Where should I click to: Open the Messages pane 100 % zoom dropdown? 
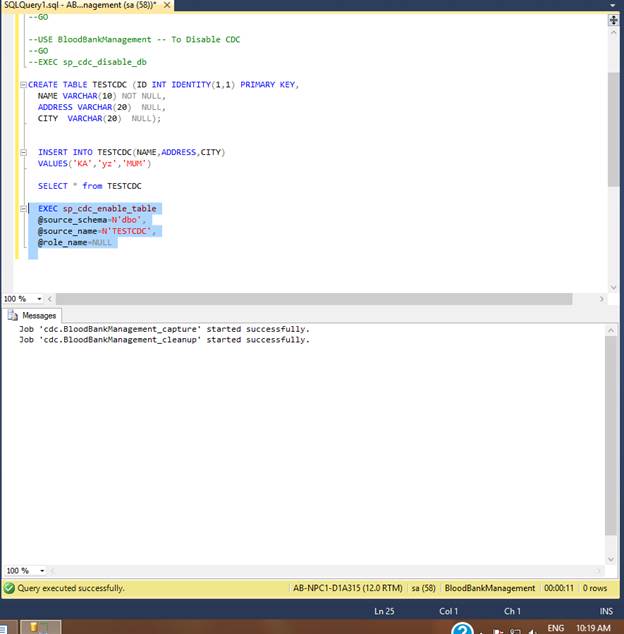tap(42, 571)
